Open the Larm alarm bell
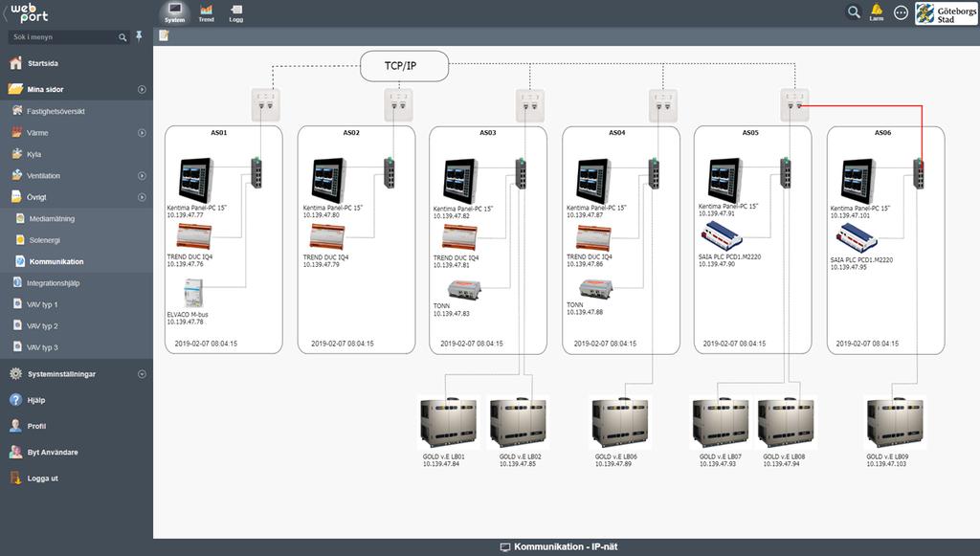980x556 pixels. pos(877,12)
